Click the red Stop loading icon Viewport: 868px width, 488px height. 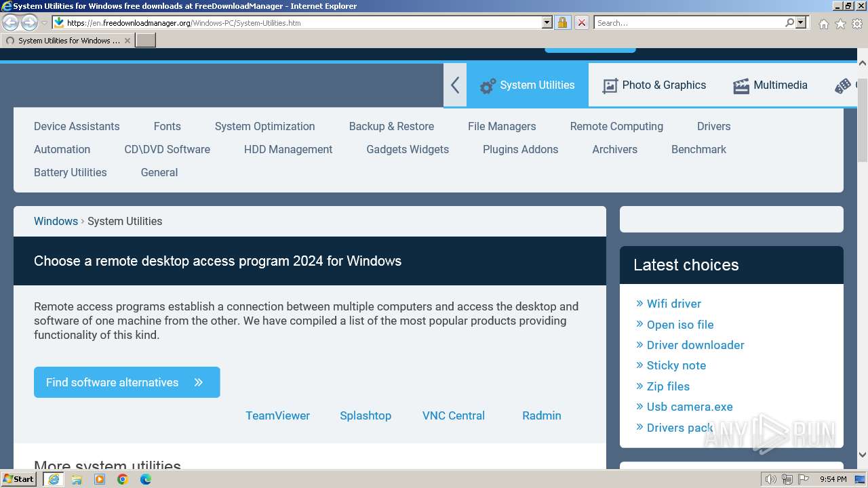pyautogui.click(x=581, y=22)
